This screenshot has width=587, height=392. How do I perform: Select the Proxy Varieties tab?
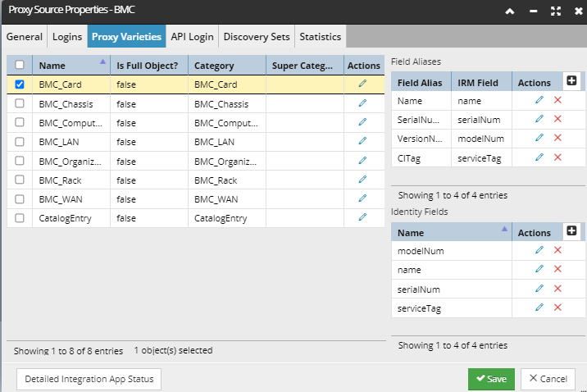click(126, 36)
